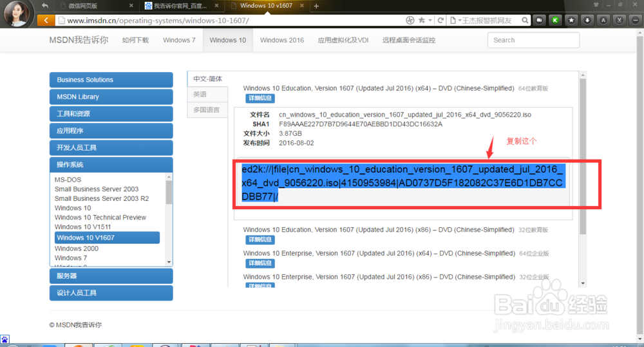Select MS-DOS in the OS list
This screenshot has width=644, height=347.
(x=68, y=180)
